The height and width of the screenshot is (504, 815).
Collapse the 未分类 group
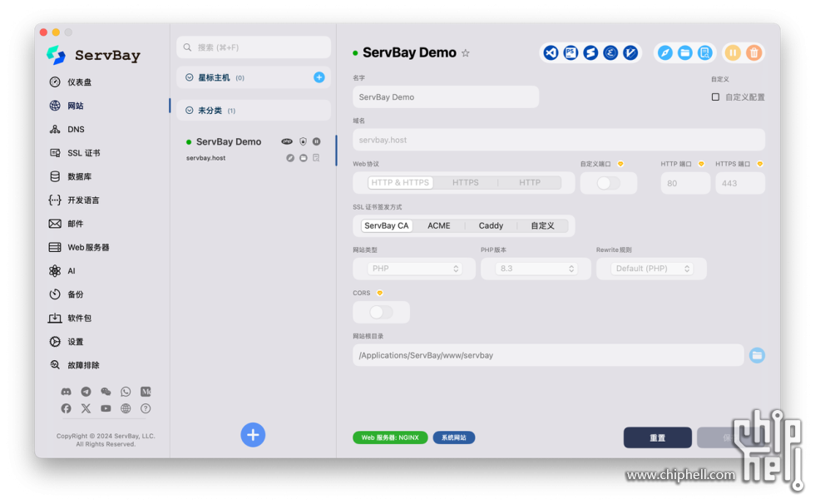coord(190,110)
